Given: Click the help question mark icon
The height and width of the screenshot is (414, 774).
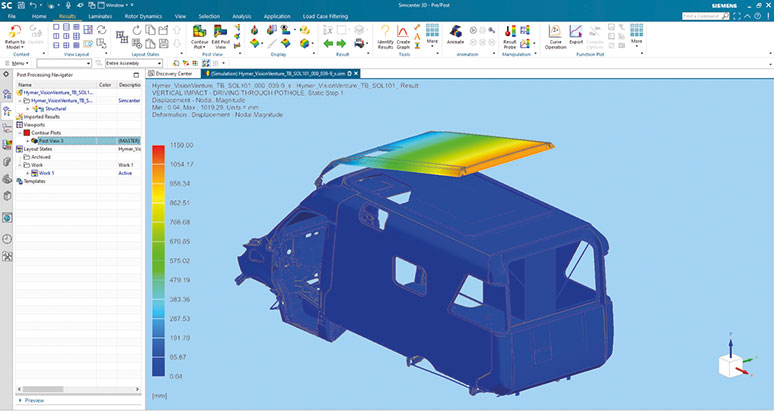Looking at the screenshot, I should [x=758, y=16].
